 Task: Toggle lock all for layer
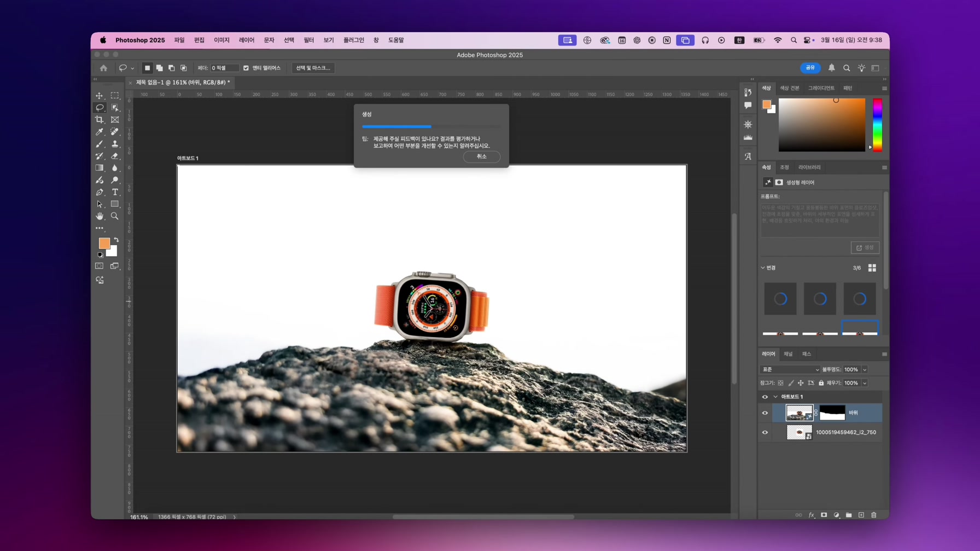[x=821, y=383]
